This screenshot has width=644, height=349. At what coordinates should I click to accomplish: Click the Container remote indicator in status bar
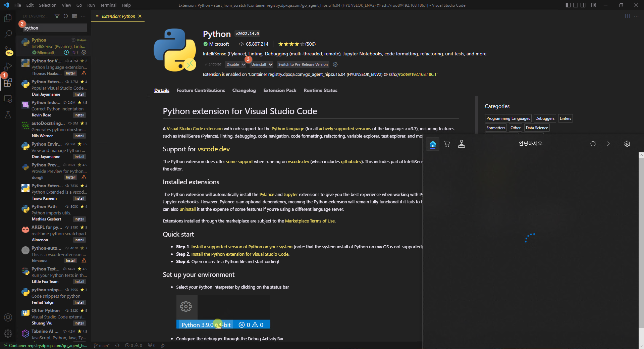coord(45,345)
